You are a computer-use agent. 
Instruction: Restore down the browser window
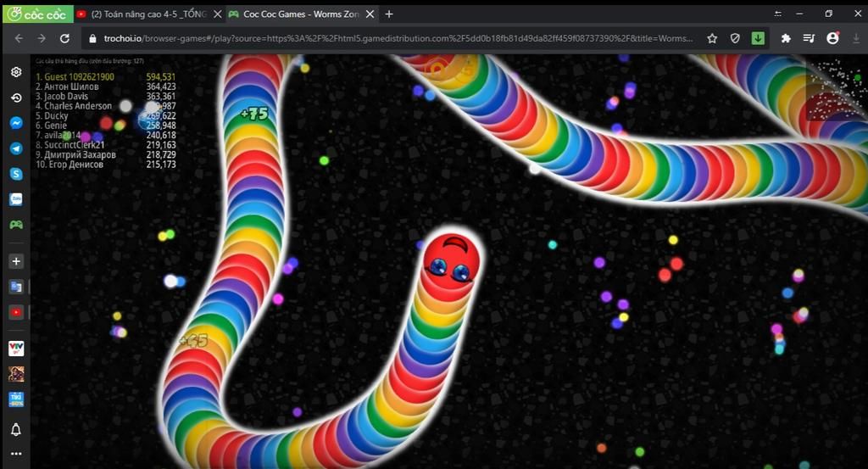pyautogui.click(x=829, y=14)
